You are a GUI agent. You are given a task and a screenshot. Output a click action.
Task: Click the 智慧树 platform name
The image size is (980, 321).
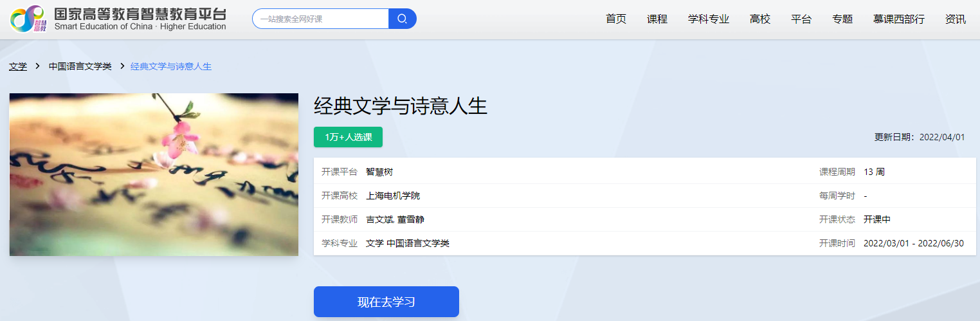click(x=379, y=172)
